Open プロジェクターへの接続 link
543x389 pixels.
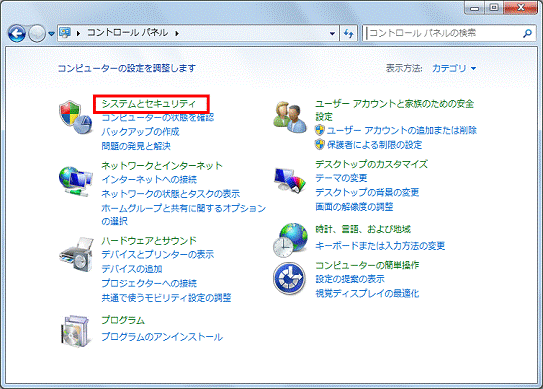[x=149, y=283]
